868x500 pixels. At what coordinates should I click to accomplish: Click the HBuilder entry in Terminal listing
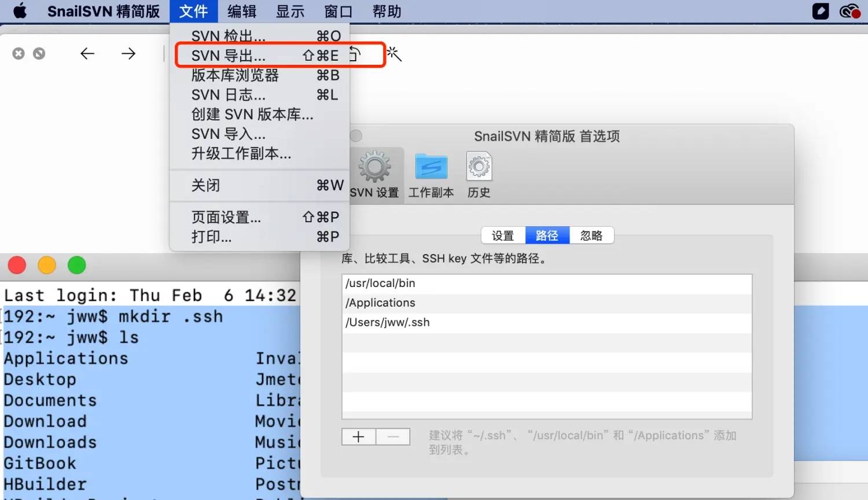45,484
